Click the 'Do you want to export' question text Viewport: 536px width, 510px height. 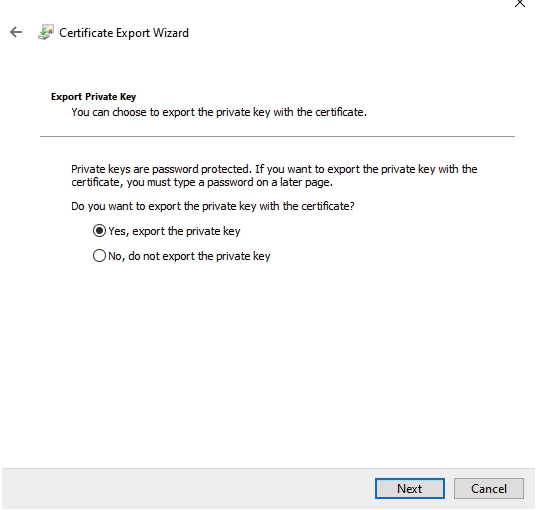pos(213,206)
